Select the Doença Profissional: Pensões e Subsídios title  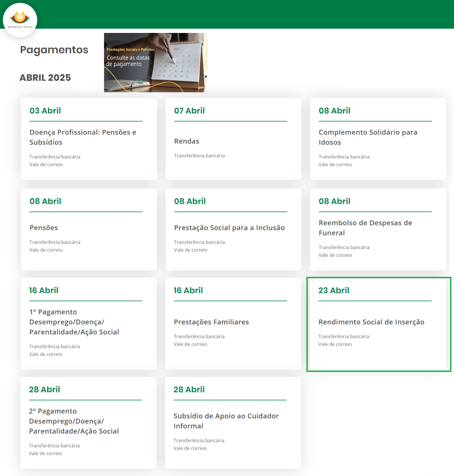[83, 137]
